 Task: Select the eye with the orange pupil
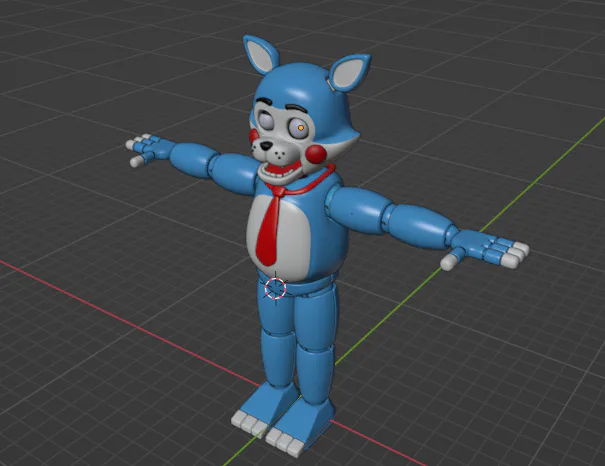click(300, 128)
